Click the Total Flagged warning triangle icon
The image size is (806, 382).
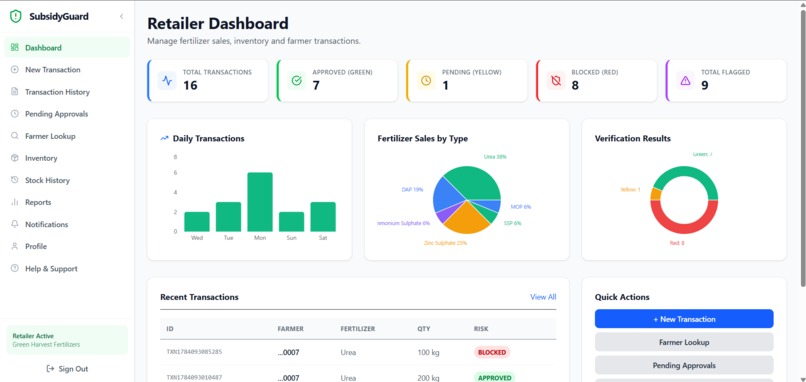(685, 81)
